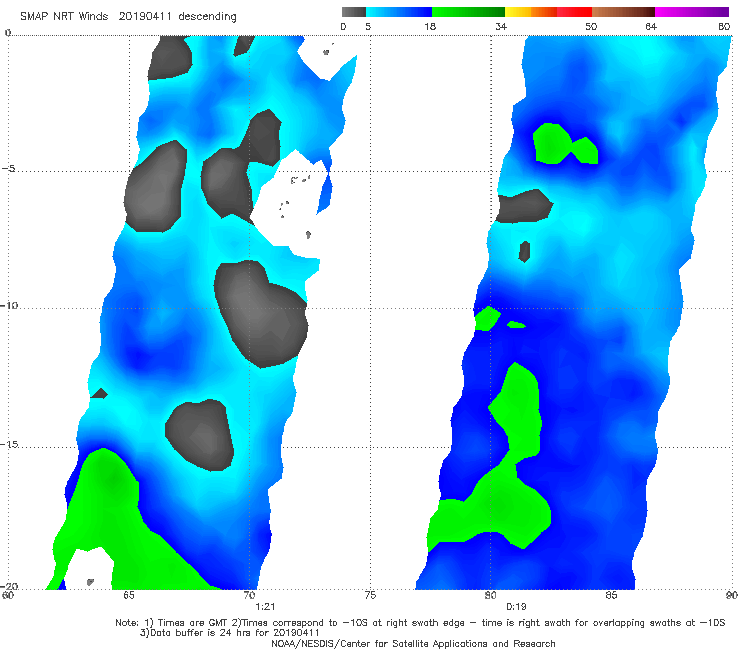Select the cyan-to-blue 5–18 color bar segment

click(x=399, y=12)
